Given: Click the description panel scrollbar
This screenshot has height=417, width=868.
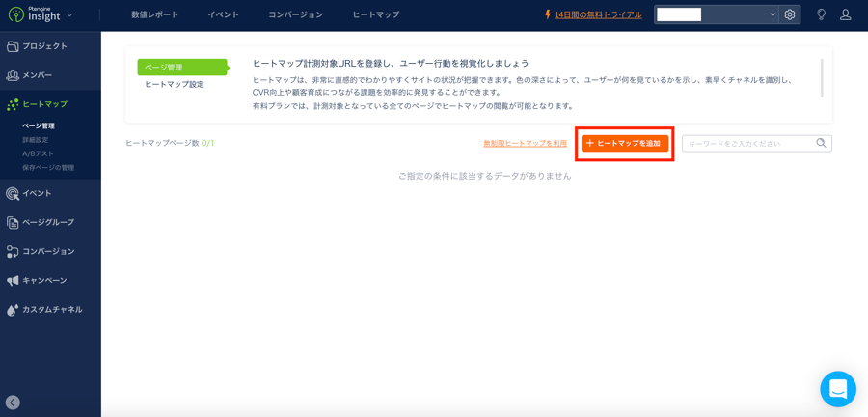Looking at the screenshot, I should [822, 78].
